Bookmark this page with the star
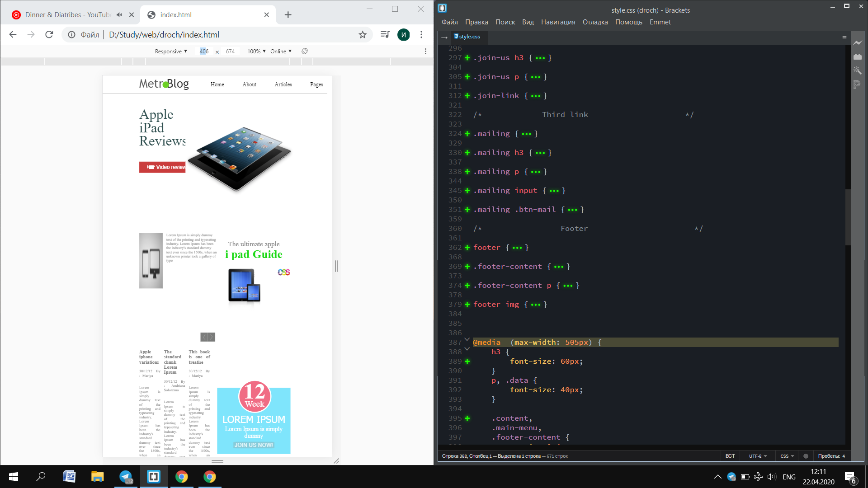This screenshot has width=868, height=488. click(x=363, y=35)
